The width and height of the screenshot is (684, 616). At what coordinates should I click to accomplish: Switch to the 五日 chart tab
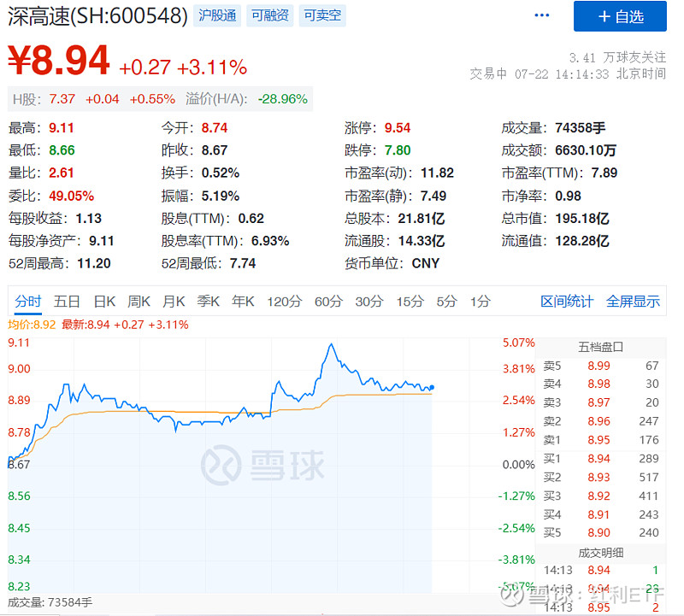(x=67, y=302)
